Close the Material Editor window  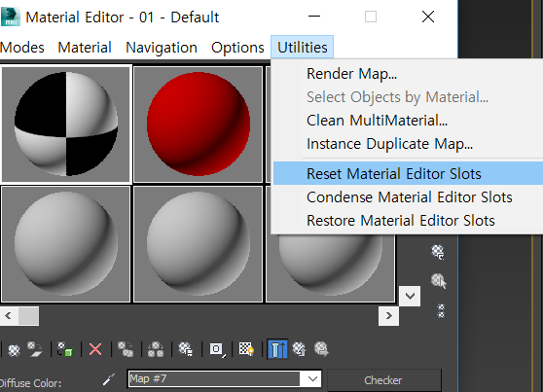(x=428, y=17)
